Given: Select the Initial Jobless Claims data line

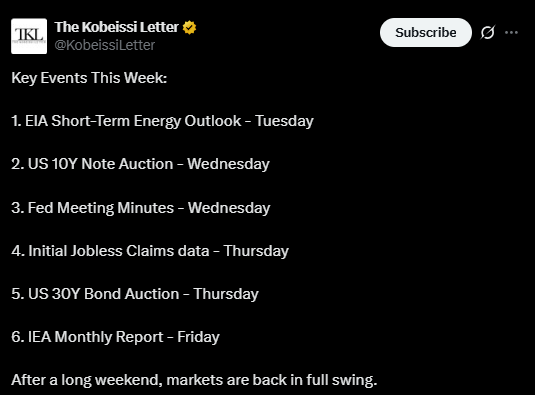Looking at the screenshot, I should click(150, 251).
